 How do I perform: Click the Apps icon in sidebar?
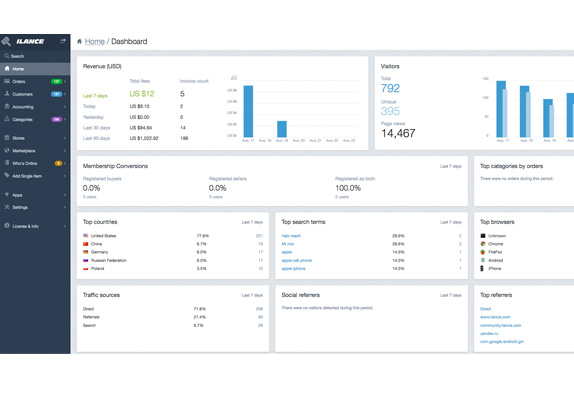(7, 195)
